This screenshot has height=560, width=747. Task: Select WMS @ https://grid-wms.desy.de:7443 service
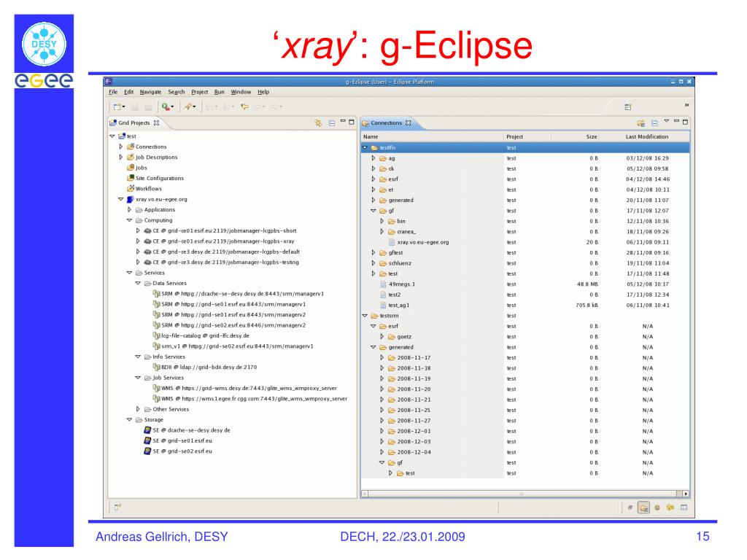(x=245, y=388)
